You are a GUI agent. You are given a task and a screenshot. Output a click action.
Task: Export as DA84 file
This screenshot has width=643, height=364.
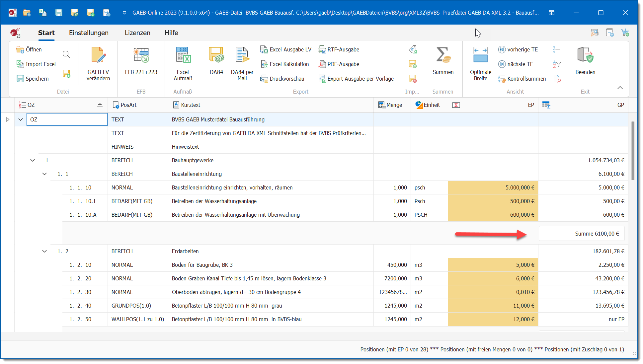coord(216,55)
